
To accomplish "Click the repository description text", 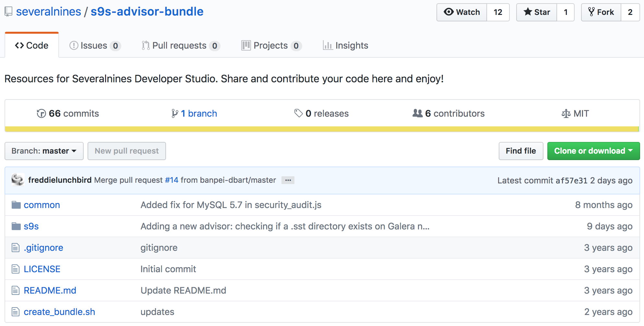I will point(224,79).
